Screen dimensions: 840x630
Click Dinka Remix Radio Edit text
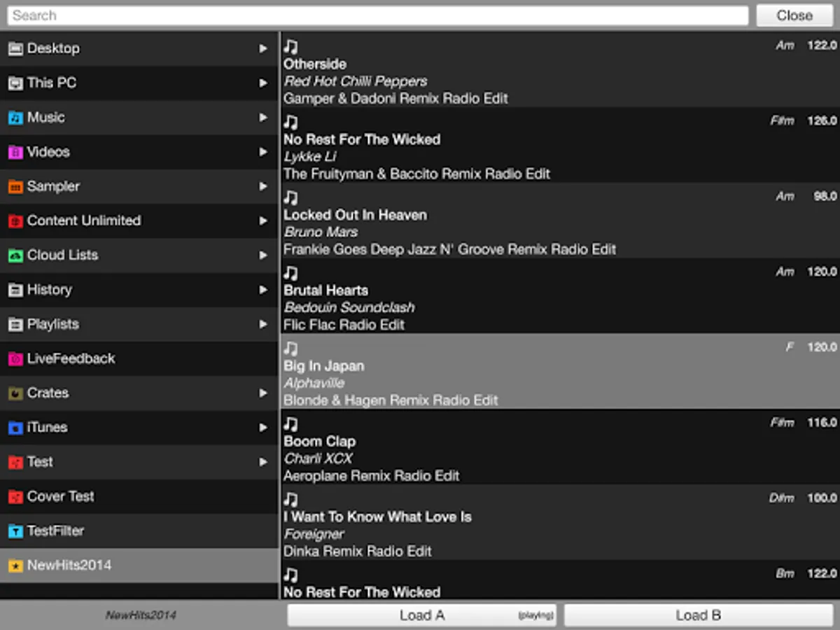[358, 552]
